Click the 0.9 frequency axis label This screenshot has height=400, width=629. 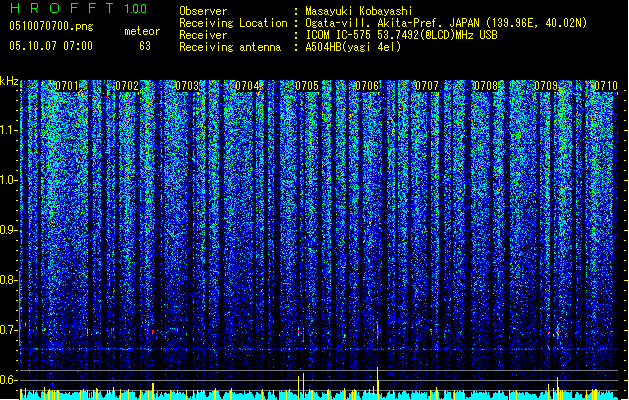point(9,230)
